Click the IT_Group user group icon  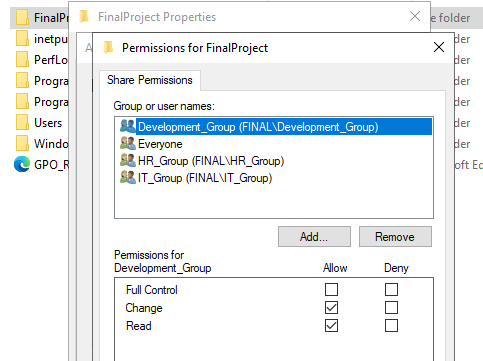pos(127,177)
